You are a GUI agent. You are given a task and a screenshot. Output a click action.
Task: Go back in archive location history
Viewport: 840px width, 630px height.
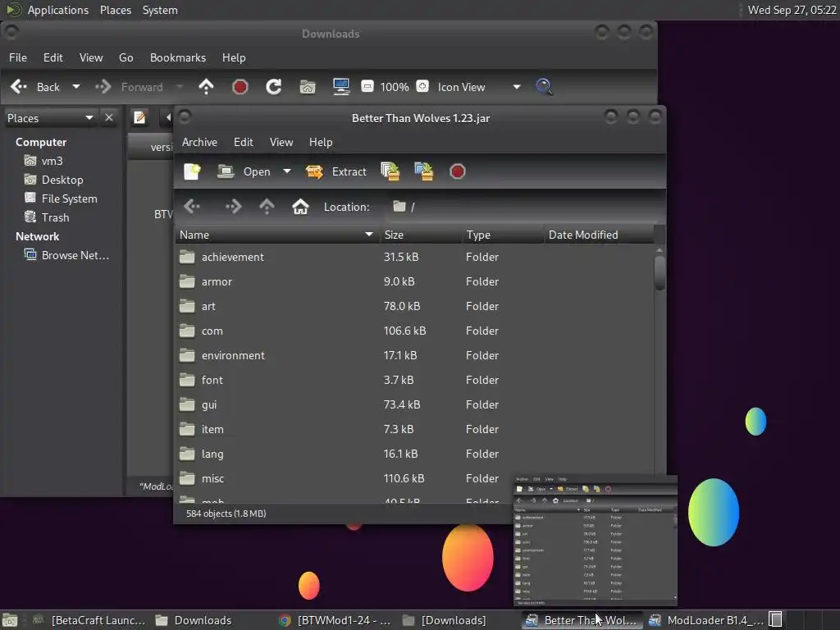192,206
